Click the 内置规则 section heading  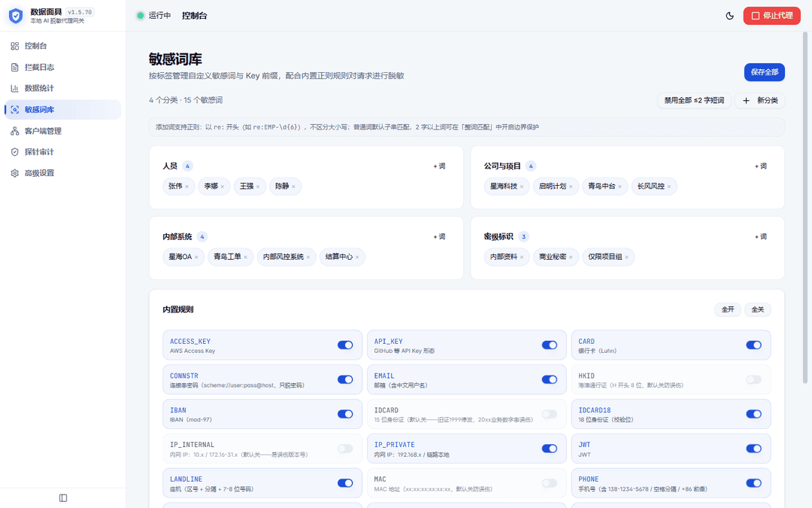click(x=178, y=309)
